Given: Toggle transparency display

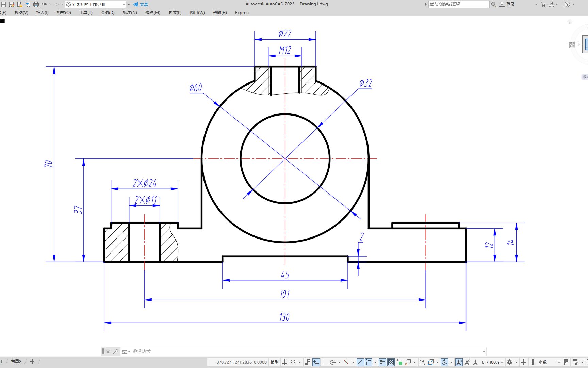Looking at the screenshot, I should 391,362.
